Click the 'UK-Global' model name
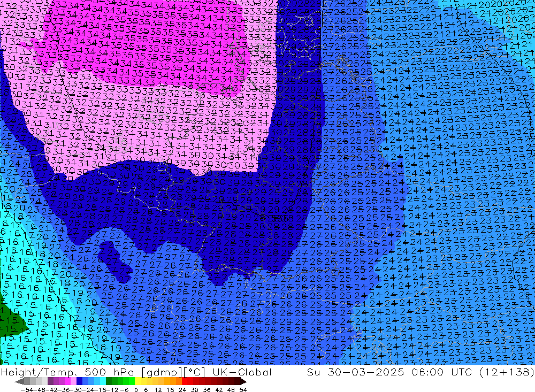 [x=242, y=372]
